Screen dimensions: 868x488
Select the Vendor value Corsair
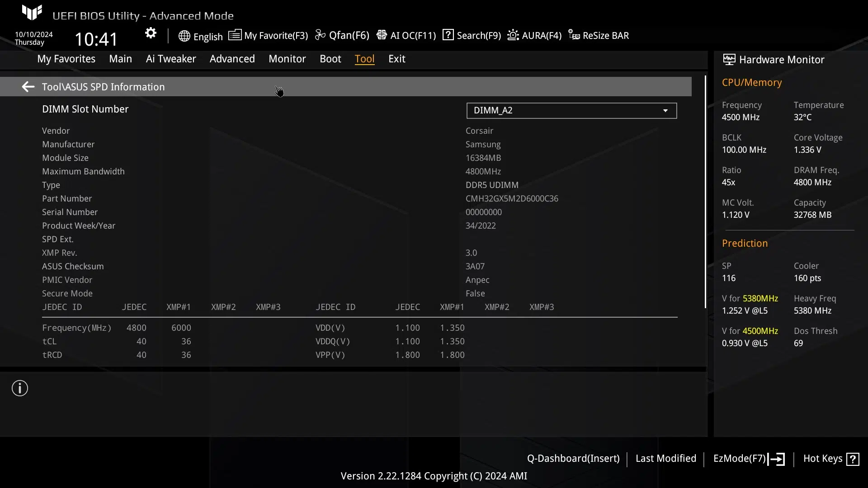(479, 131)
